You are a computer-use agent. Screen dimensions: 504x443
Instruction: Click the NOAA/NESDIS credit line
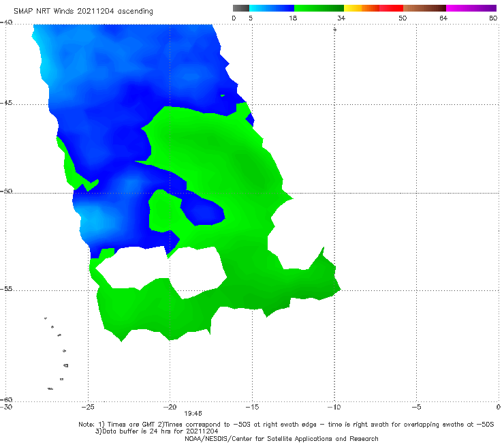point(281,438)
